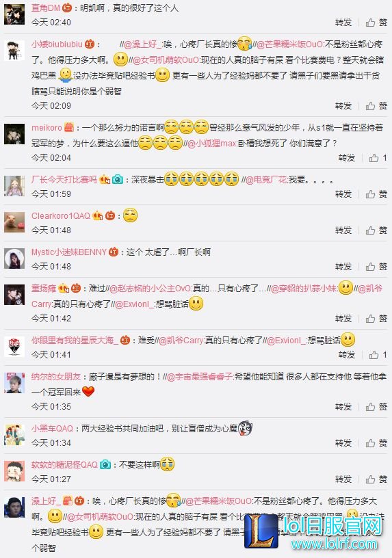Like the comment by 纳尔的女朋友
The height and width of the screenshot is (558, 392).
376,406
